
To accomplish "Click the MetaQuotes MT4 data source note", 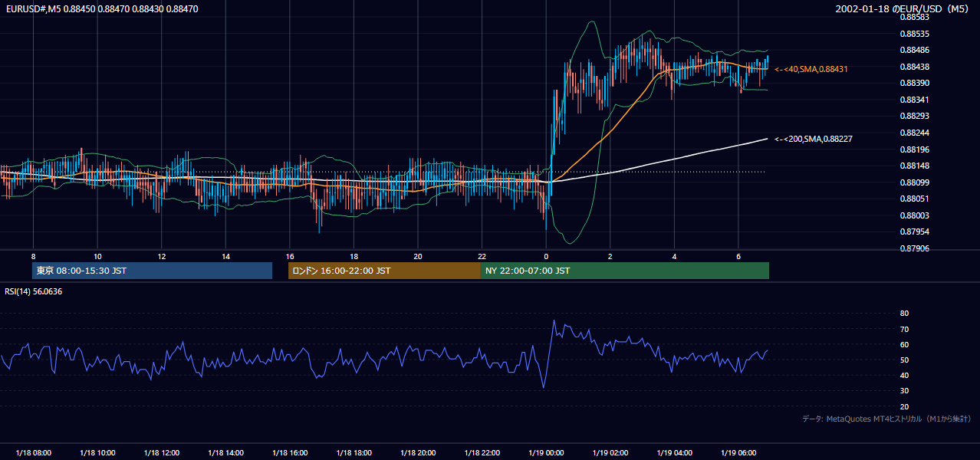I will (x=886, y=419).
